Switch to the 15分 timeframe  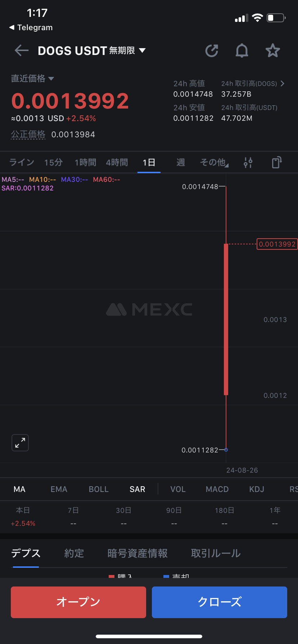tap(53, 162)
